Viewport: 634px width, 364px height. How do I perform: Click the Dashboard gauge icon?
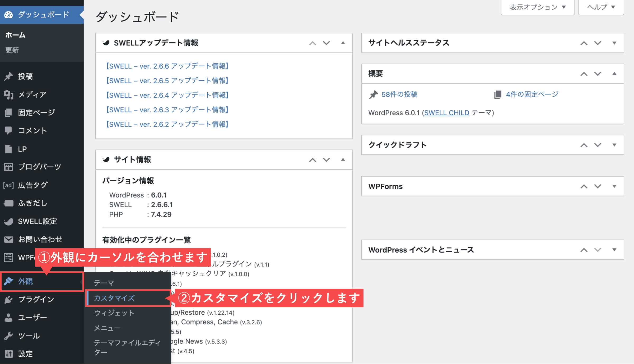8,15
